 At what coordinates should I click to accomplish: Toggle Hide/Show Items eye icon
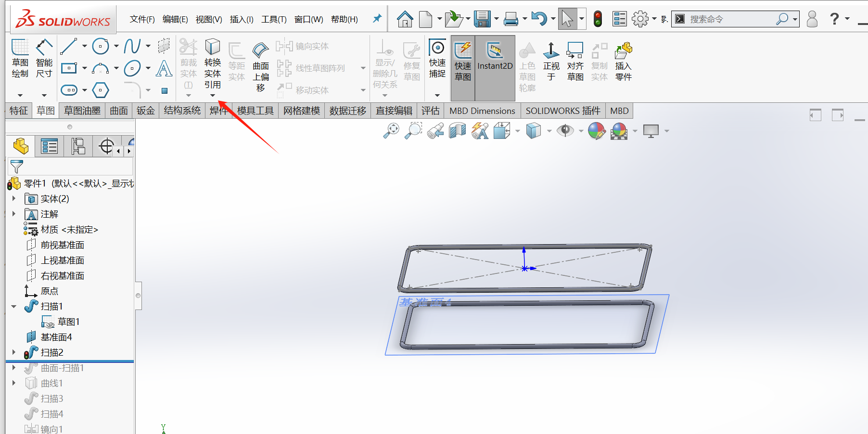[x=565, y=131]
